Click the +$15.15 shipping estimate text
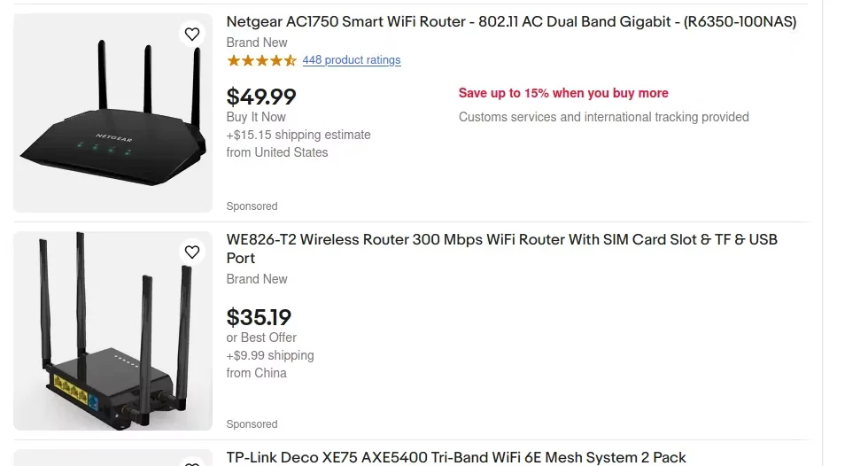Viewport: 868px width, 466px height. point(298,135)
